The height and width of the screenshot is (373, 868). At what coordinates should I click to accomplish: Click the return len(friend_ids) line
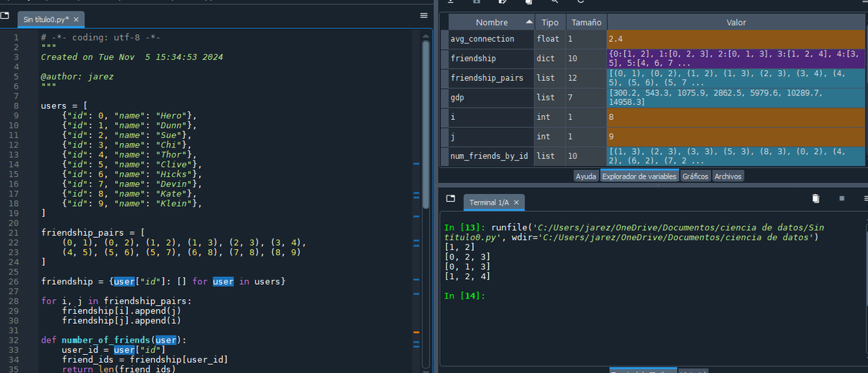pos(119,369)
